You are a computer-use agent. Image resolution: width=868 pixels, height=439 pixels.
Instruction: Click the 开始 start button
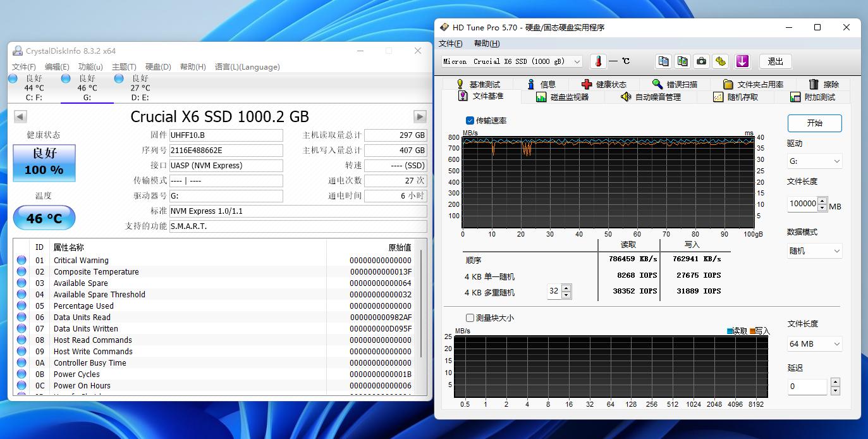point(814,123)
